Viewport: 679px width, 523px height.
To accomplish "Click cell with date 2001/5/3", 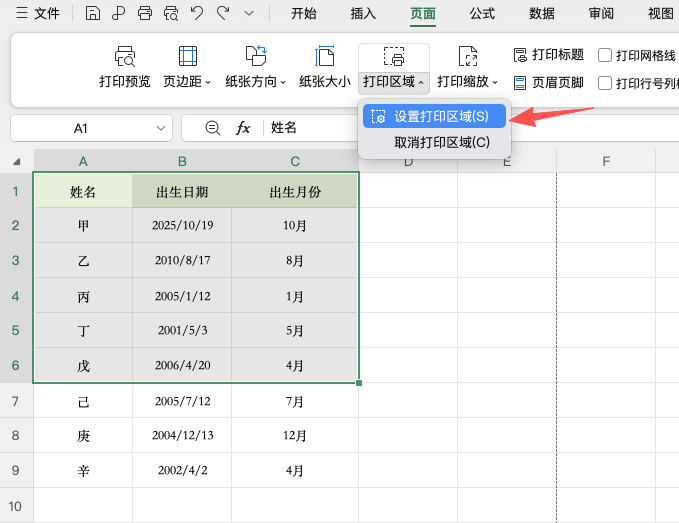I will click(182, 330).
